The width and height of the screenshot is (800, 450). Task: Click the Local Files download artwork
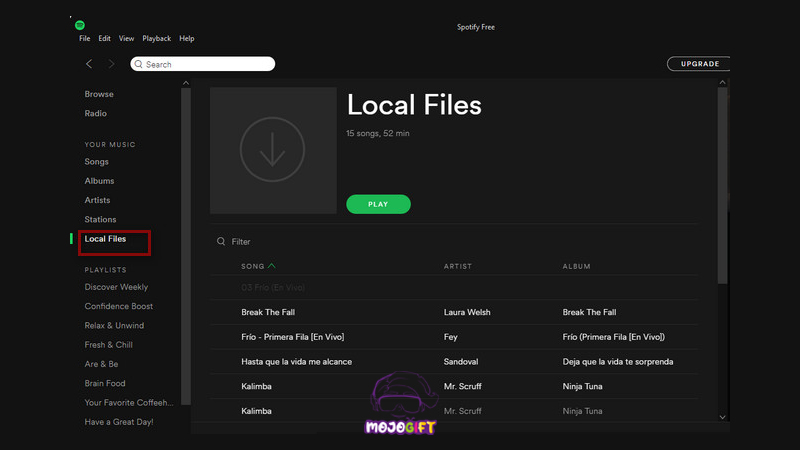[273, 150]
